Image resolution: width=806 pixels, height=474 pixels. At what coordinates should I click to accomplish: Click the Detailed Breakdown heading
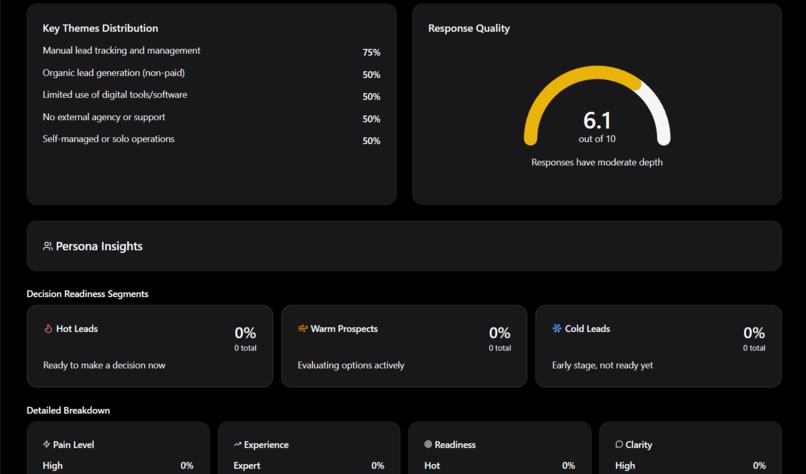68,410
